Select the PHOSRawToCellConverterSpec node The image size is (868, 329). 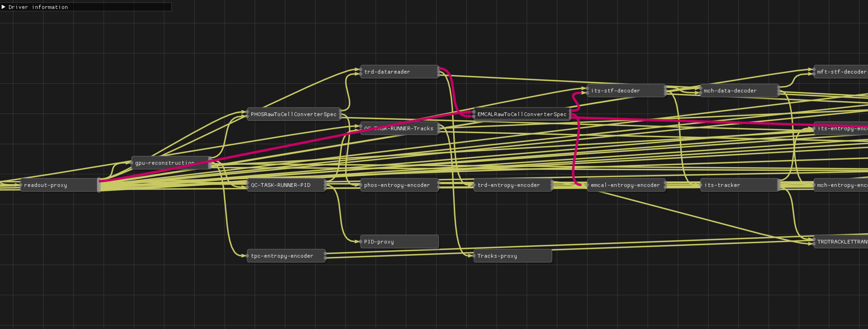(294, 114)
